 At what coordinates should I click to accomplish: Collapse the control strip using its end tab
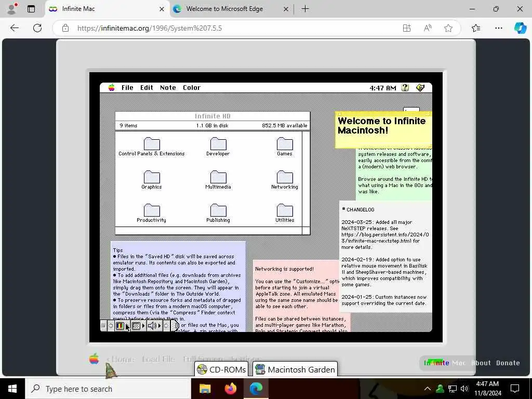pos(175,326)
